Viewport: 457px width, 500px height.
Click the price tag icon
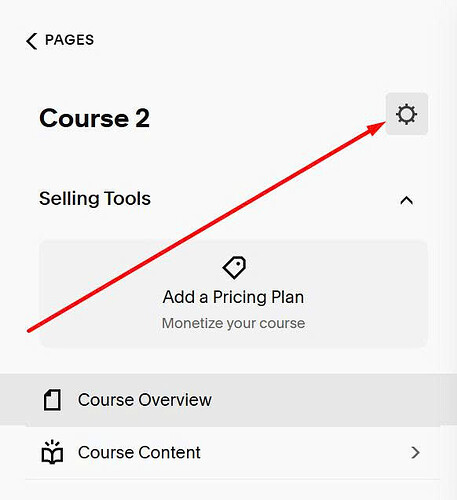[x=234, y=267]
